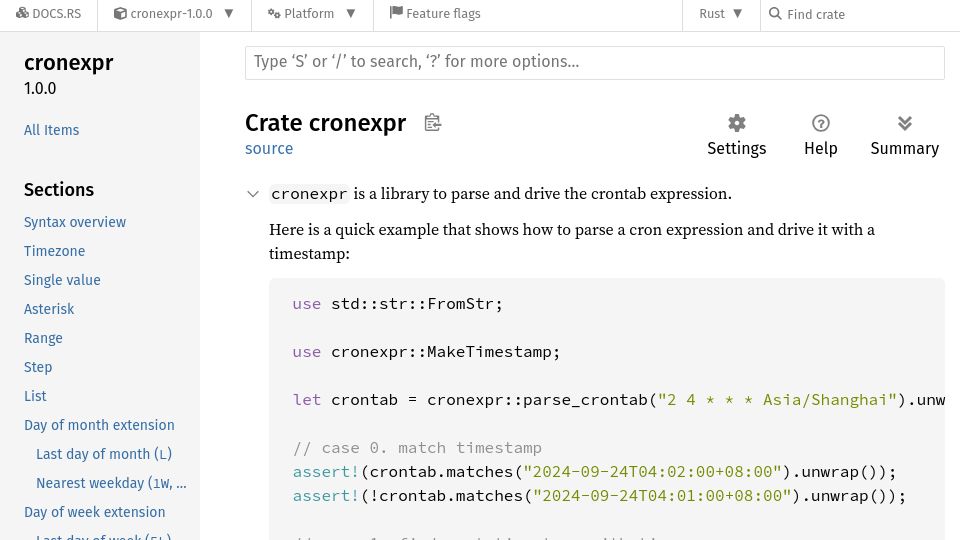Viewport: 960px width, 540px height.
Task: Click the 'use std::str::FromStr;' code line
Action: click(x=397, y=304)
